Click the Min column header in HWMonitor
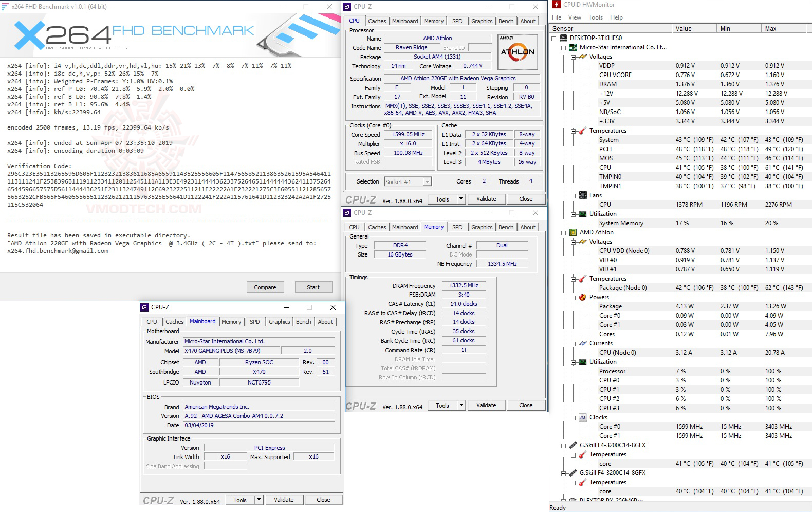 click(x=739, y=29)
